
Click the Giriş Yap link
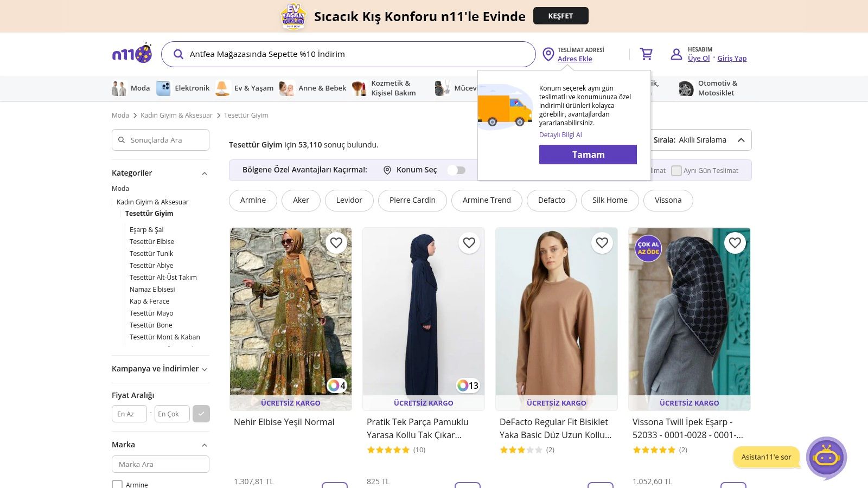tap(732, 58)
